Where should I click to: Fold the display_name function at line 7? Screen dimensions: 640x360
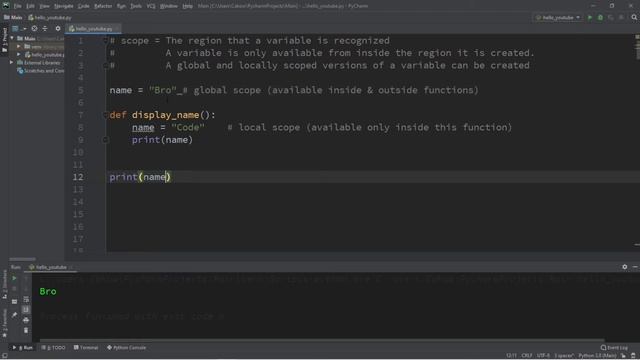point(106,115)
